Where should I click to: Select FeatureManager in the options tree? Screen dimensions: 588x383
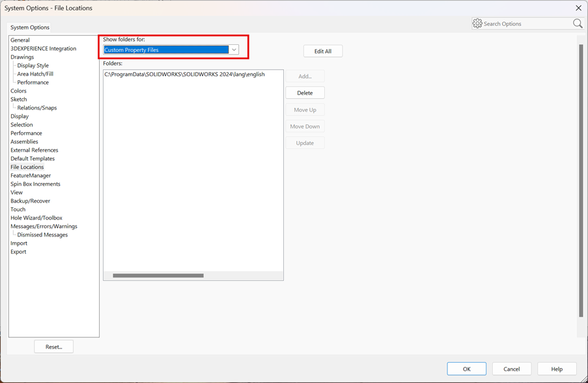pyautogui.click(x=31, y=176)
